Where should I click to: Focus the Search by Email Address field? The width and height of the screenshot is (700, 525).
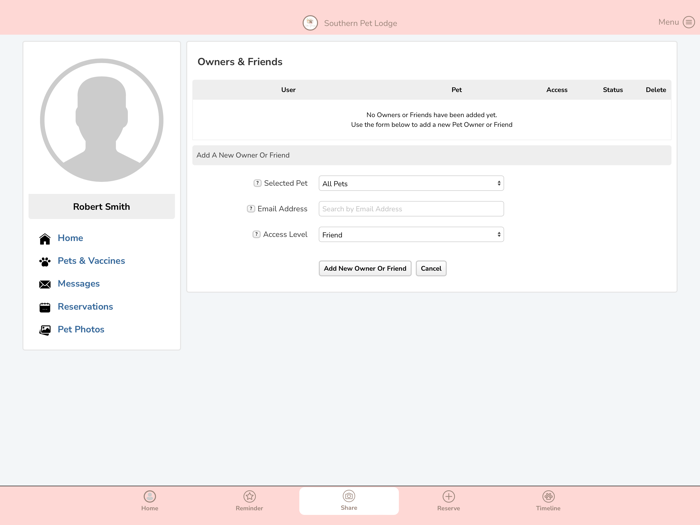click(x=411, y=209)
